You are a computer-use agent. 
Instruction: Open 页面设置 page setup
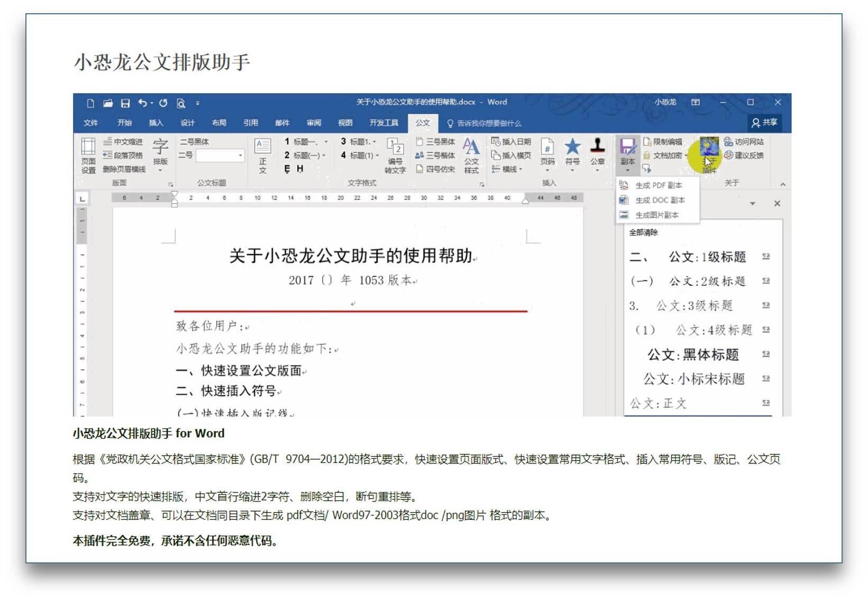coord(88,155)
